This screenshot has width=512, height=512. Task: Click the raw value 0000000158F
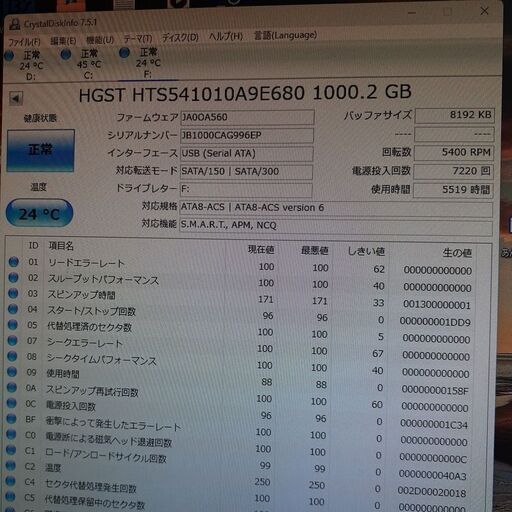(x=435, y=390)
